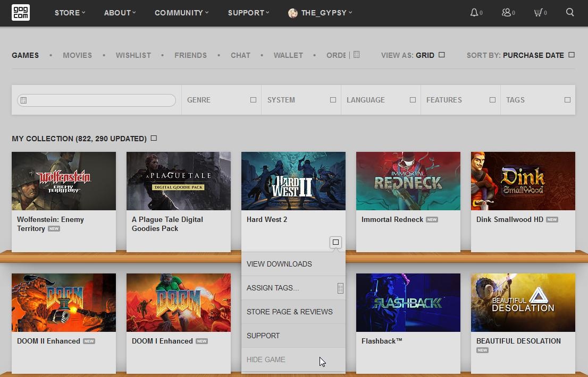This screenshot has height=377, width=588.
Task: Choose STORE PAGE & REVIEWS
Action: (293, 312)
